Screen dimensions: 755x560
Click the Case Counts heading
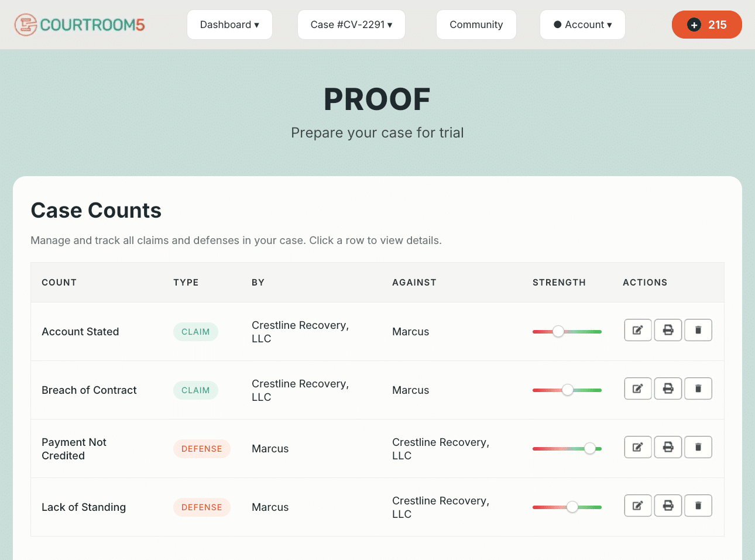tap(96, 211)
